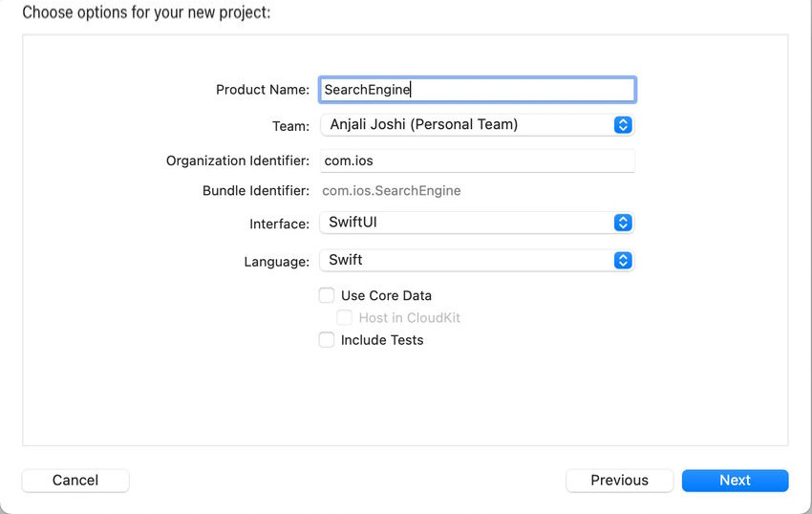The height and width of the screenshot is (514, 812).
Task: Go back with the Previous button
Action: [x=619, y=481]
